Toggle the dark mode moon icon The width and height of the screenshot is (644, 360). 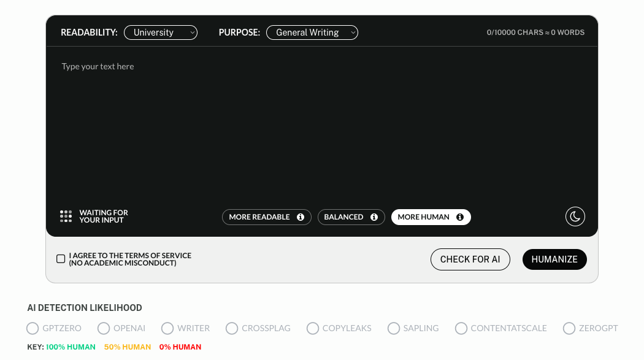click(x=575, y=216)
